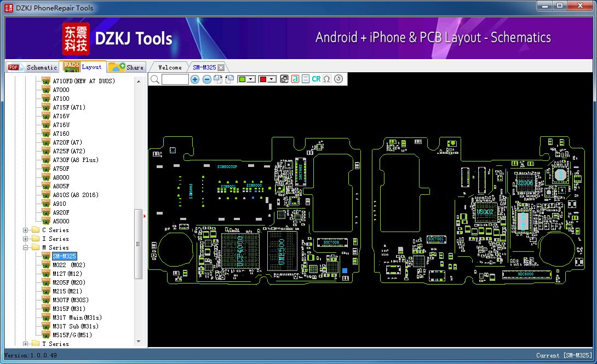Viewport: 597px width, 364px height.
Task: Click the UME500 chip on board
Action: click(282, 251)
